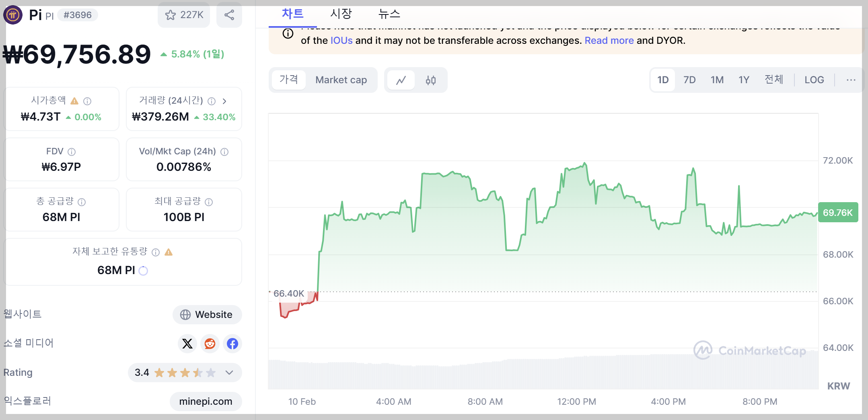Viewport: 868px width, 420px height.
Task: Select the 가격 chart toggle
Action: (x=289, y=80)
